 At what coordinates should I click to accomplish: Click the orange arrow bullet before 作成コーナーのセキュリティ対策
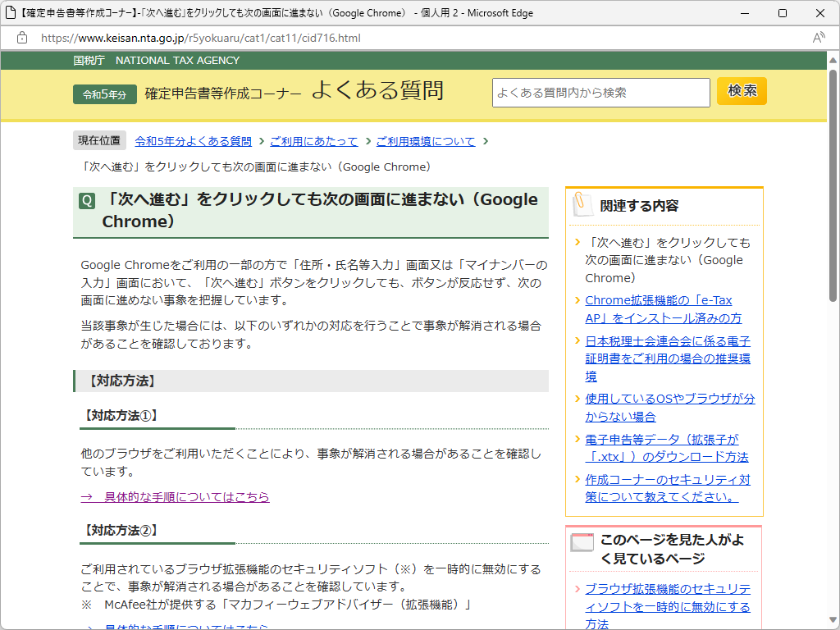[577, 479]
